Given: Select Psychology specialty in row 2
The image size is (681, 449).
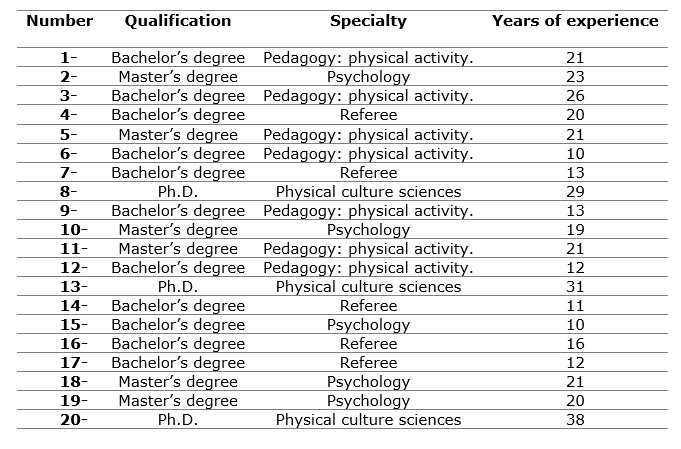Looking at the screenshot, I should click(x=368, y=77).
